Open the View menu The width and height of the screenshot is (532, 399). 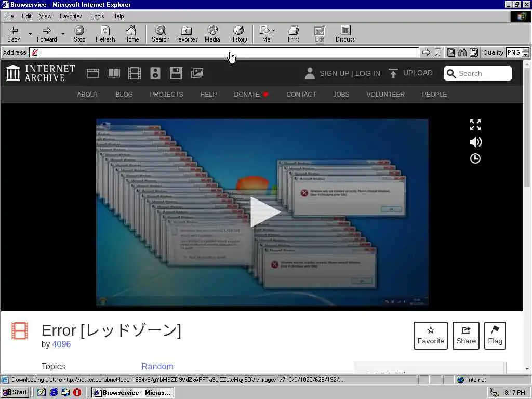[x=45, y=16]
